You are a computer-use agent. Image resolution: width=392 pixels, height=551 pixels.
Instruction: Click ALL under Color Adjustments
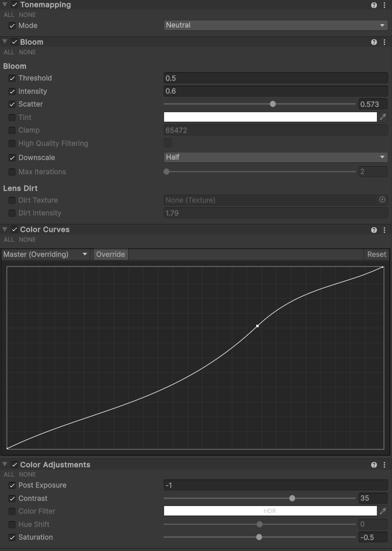click(9, 474)
